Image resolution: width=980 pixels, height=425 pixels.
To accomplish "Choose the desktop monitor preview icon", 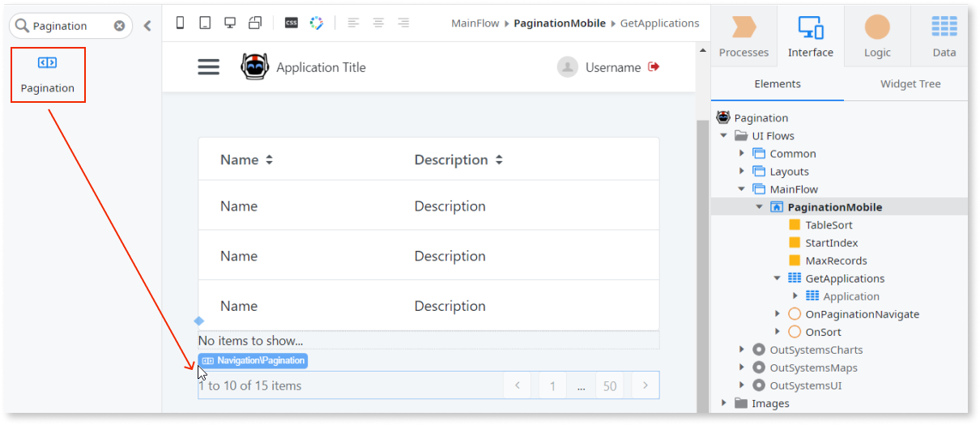I will [x=229, y=23].
